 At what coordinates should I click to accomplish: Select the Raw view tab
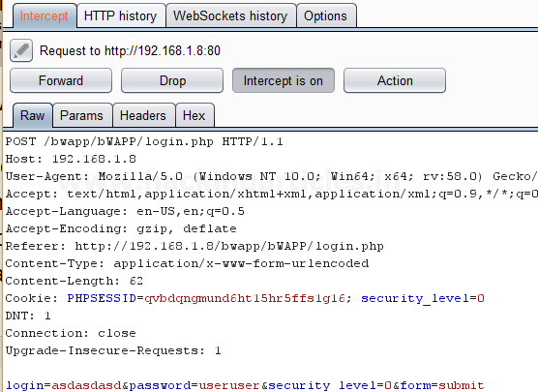point(33,115)
